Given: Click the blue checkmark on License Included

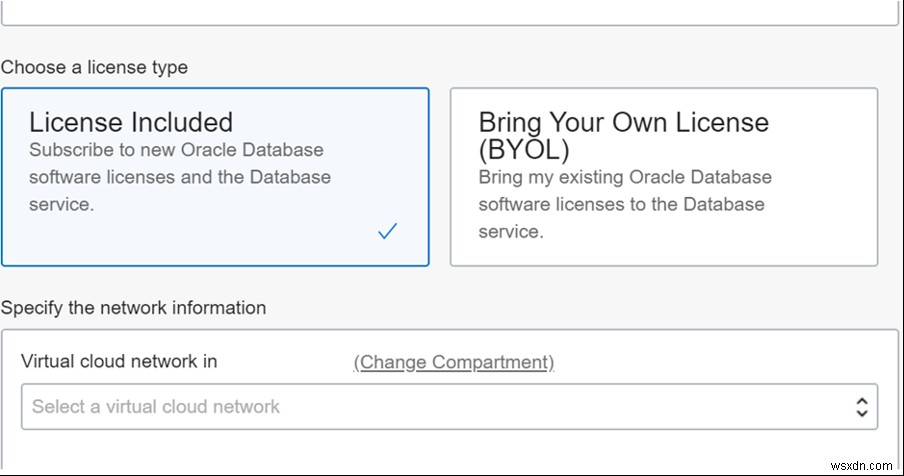Looking at the screenshot, I should point(387,231).
